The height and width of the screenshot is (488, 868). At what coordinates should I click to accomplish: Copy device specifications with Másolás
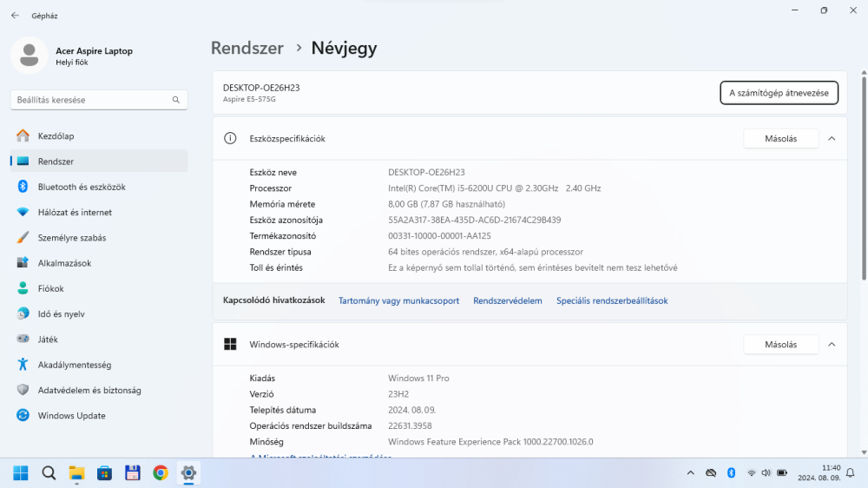point(780,139)
